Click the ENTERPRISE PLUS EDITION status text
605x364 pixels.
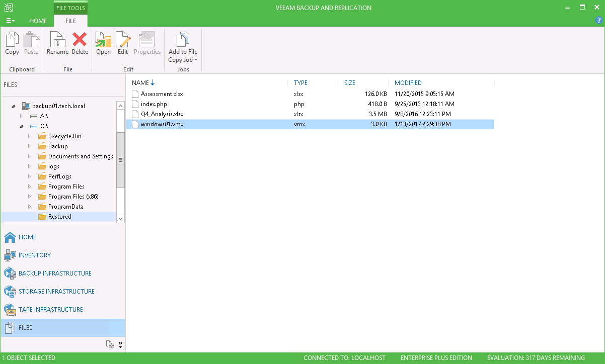click(x=436, y=358)
